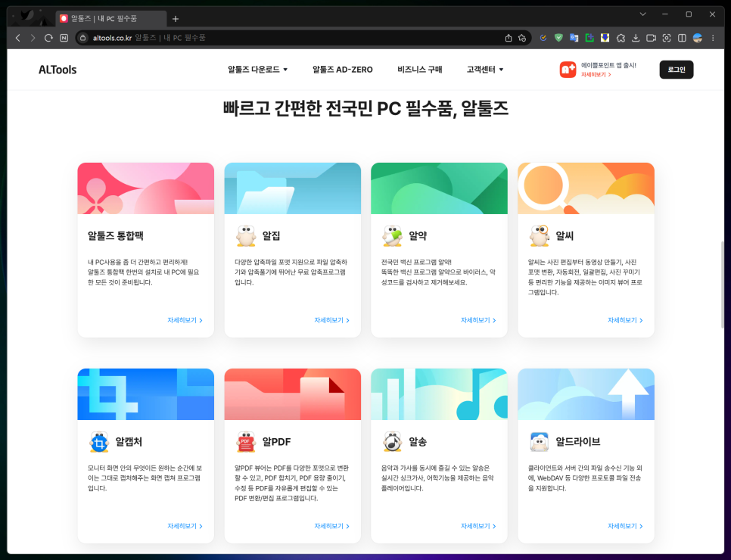Click 자세히보기 in 알캡처 card
This screenshot has width=731, height=560.
tap(185, 526)
